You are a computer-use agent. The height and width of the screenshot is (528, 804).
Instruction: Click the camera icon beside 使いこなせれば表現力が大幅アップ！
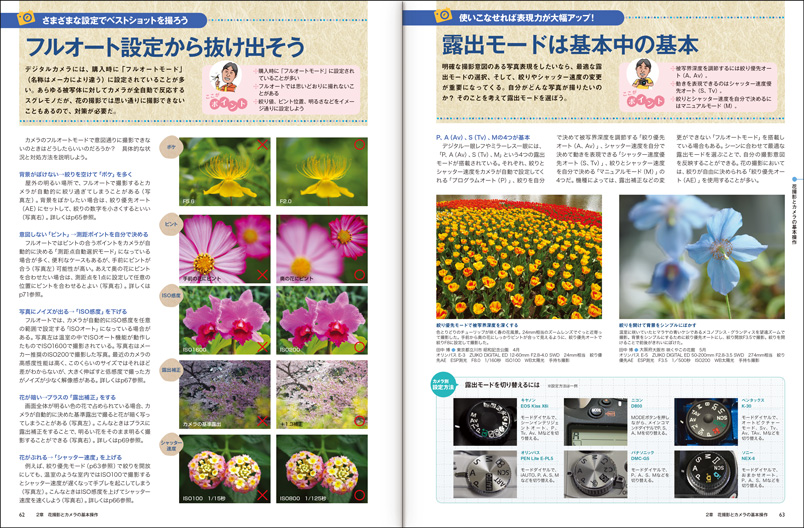point(443,15)
